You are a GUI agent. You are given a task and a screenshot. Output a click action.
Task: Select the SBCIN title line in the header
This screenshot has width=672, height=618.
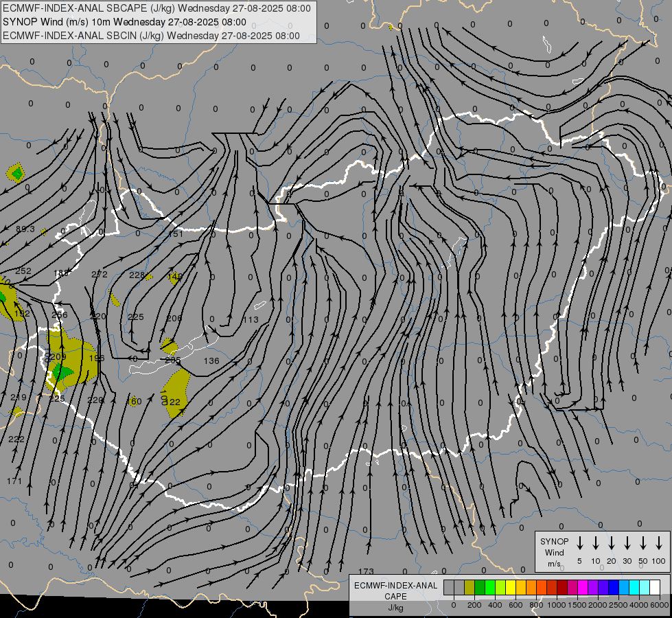[x=151, y=36]
